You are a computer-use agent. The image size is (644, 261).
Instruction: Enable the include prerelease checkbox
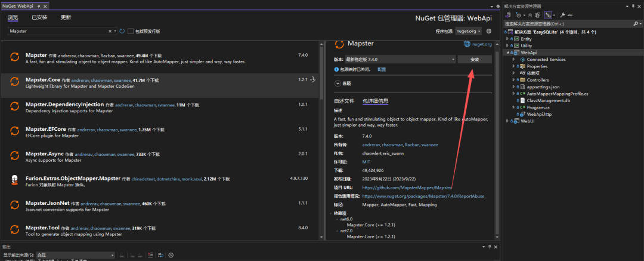point(131,31)
